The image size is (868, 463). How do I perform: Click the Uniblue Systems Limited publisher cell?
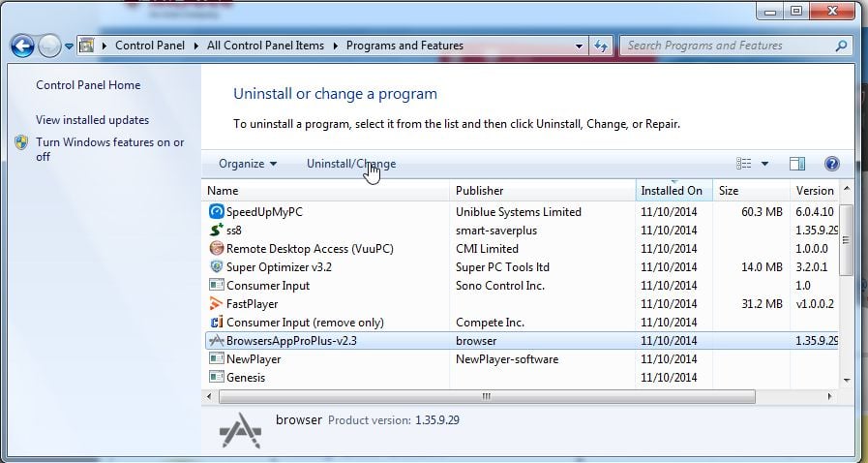(x=518, y=211)
